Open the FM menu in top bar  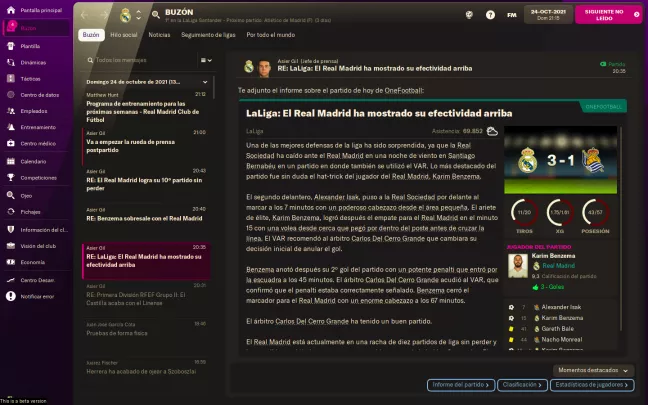point(512,15)
